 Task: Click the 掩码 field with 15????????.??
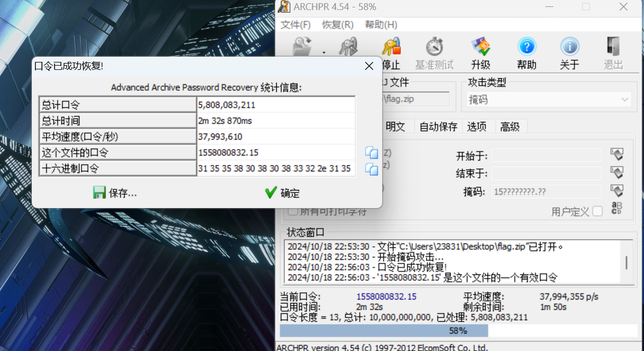[x=546, y=192]
